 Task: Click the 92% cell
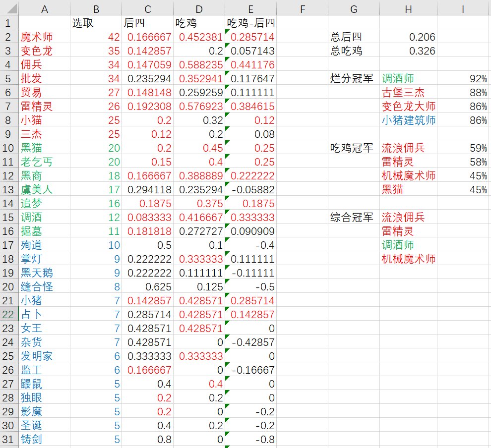point(463,78)
